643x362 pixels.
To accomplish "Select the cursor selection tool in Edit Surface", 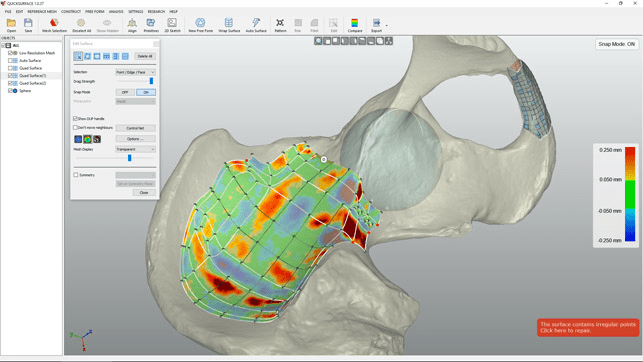I will coord(78,56).
